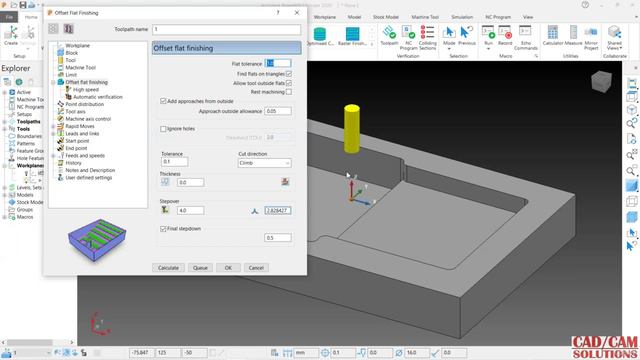Viewport: 640px width, 360px height.
Task: Cancel the Offset Flat Finishing dialog
Action: [256, 268]
